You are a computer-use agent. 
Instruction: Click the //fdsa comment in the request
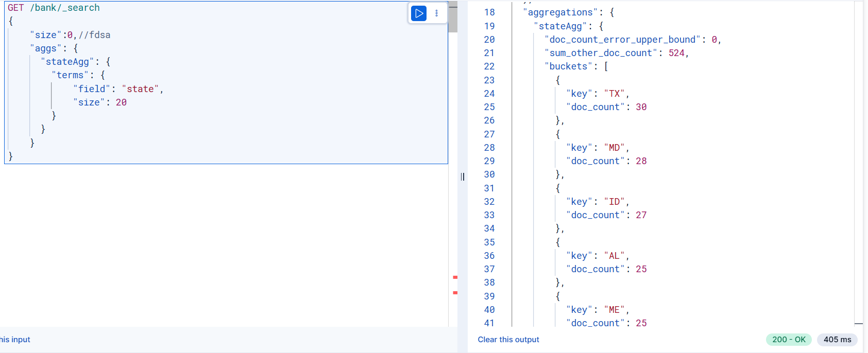(x=94, y=35)
